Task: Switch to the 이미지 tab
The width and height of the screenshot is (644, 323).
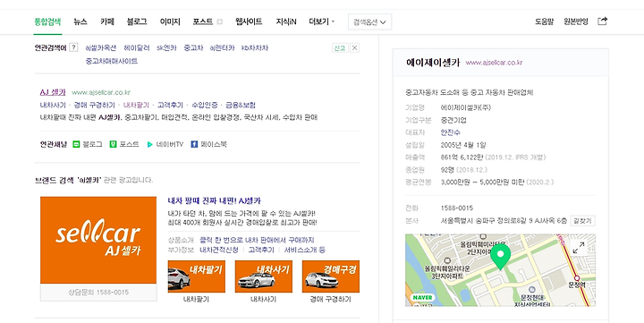Action: 170,21
